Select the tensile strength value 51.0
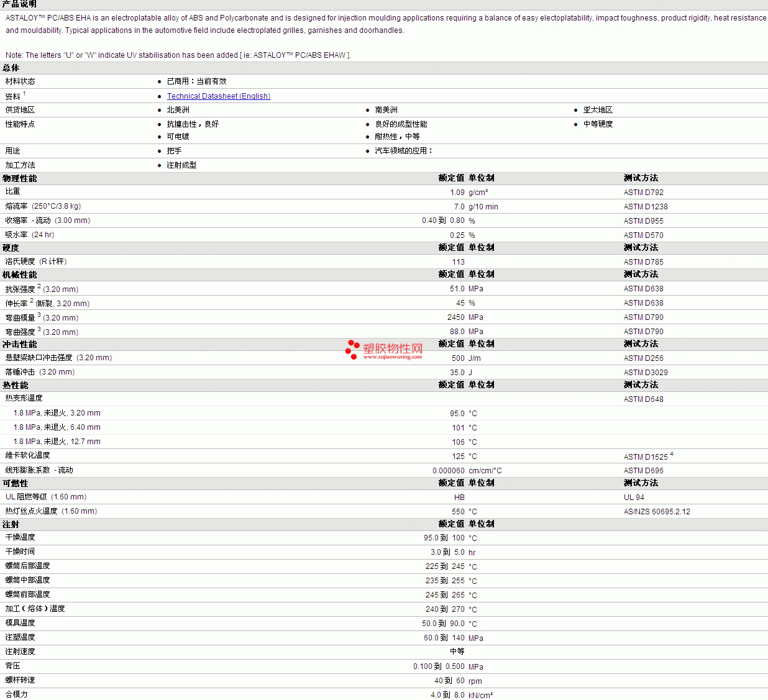The width and height of the screenshot is (768, 700). pos(457,289)
